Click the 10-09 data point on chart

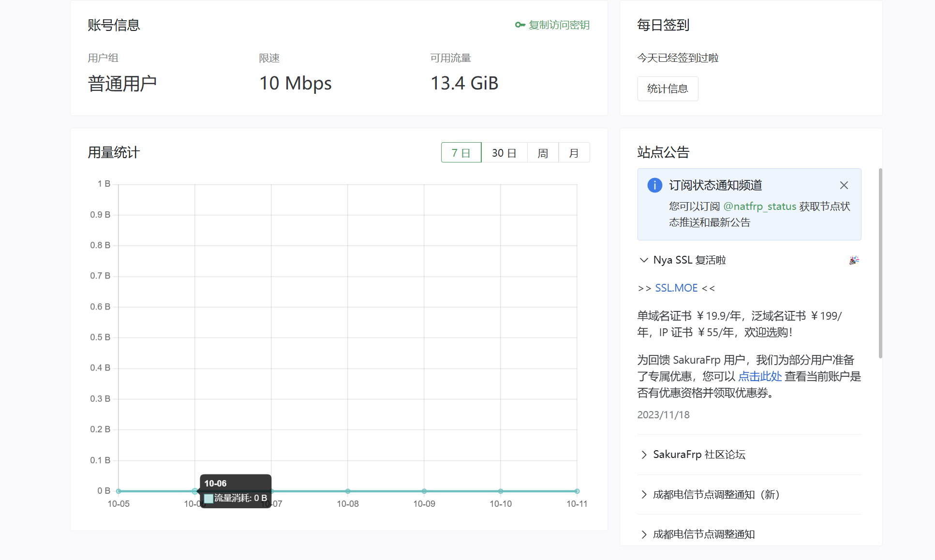tap(424, 491)
